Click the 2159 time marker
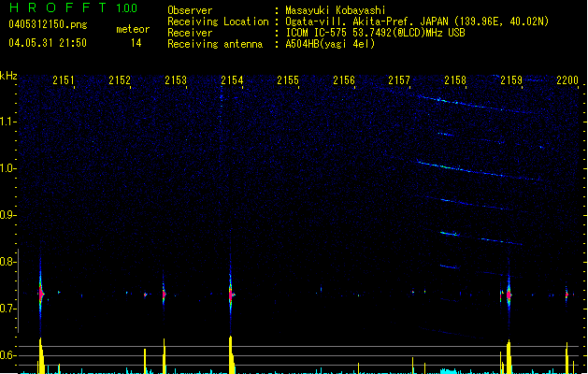The width and height of the screenshot is (588, 374). [511, 80]
